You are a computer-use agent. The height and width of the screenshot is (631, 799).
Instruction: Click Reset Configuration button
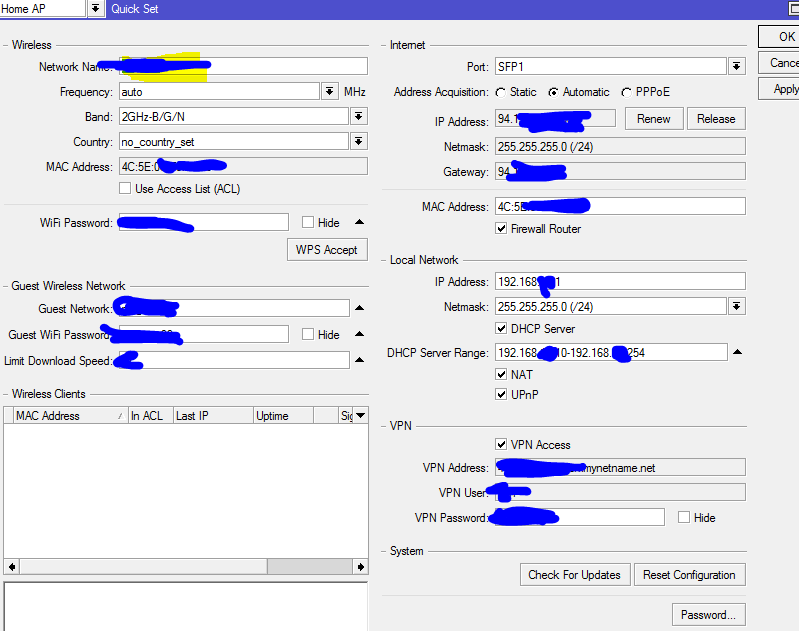(690, 575)
